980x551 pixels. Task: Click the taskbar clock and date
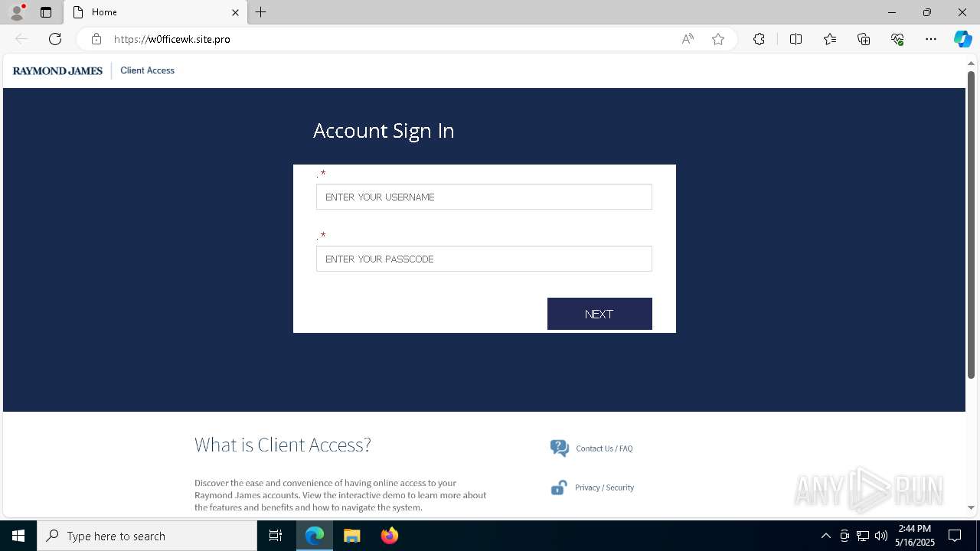click(915, 536)
